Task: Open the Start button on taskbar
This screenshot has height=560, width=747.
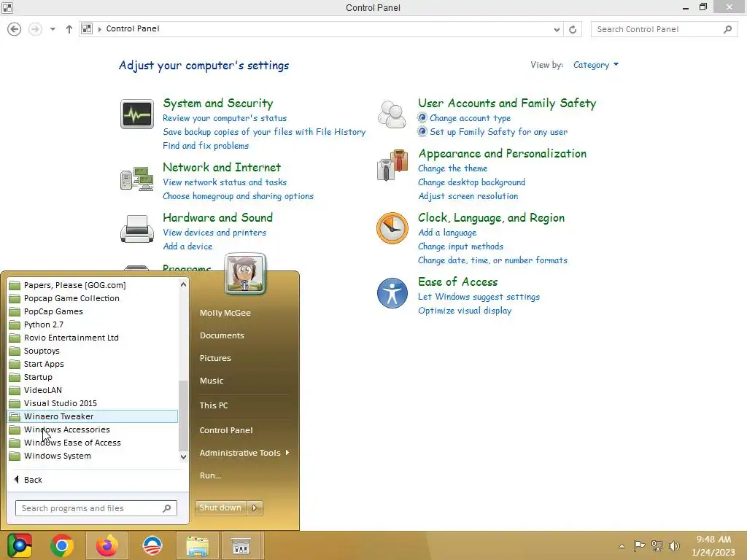Action: point(20,545)
